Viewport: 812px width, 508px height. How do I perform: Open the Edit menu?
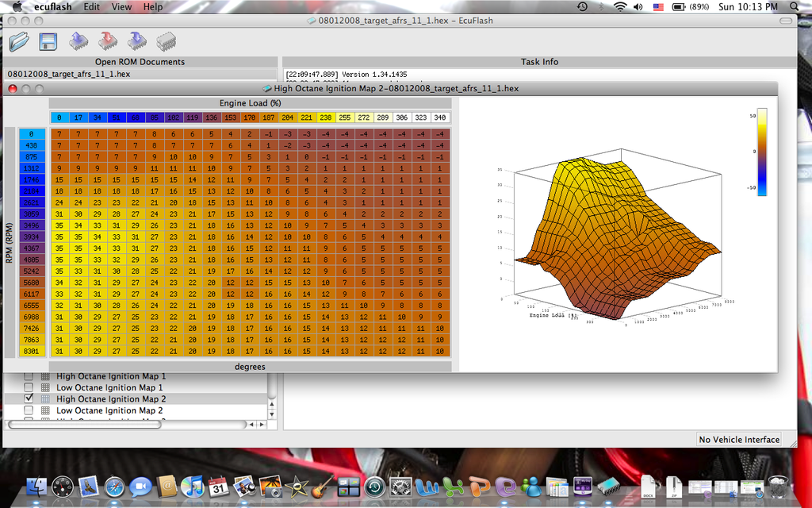pos(92,6)
